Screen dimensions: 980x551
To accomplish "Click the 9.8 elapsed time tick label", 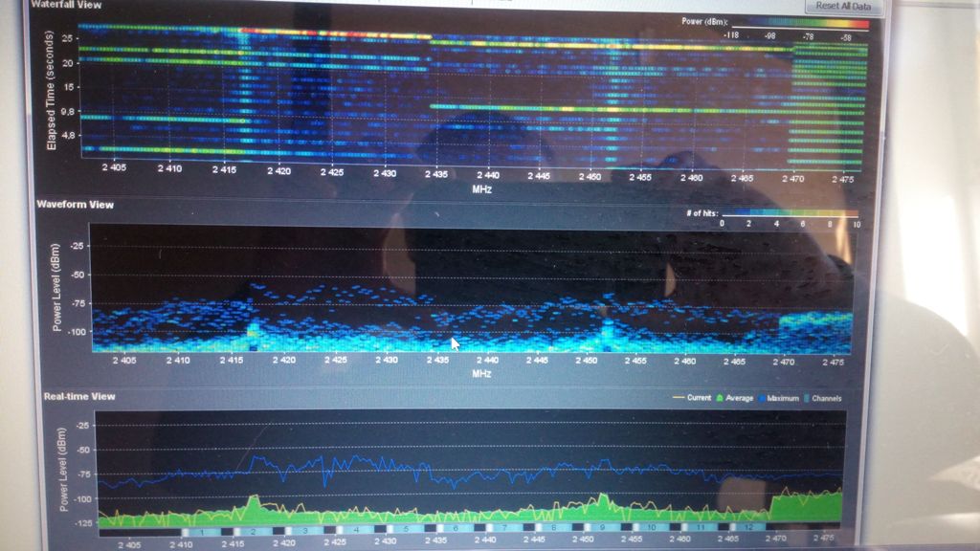I will 68,111.
